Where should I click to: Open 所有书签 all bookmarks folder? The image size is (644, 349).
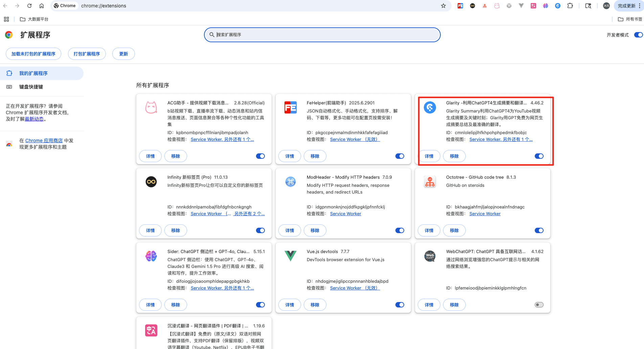[630, 19]
